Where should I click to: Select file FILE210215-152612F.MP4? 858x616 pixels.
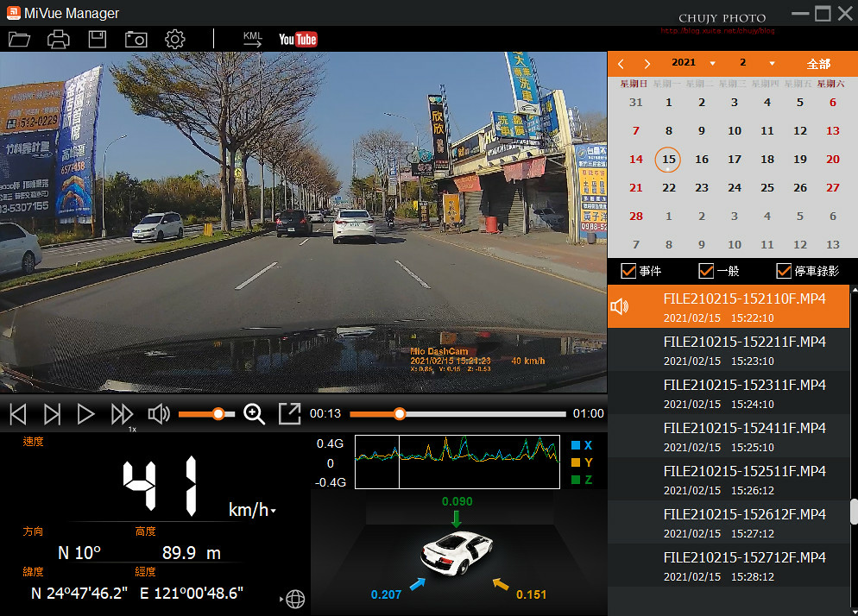click(729, 523)
